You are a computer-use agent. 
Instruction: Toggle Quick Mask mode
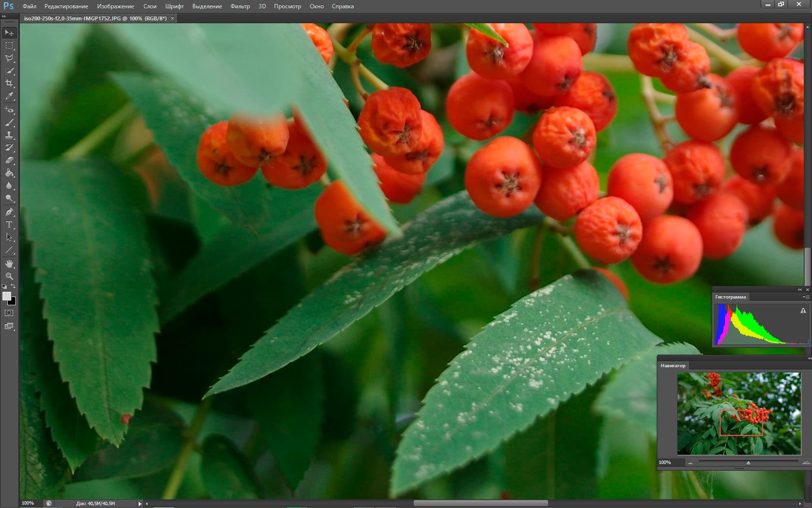[x=9, y=313]
